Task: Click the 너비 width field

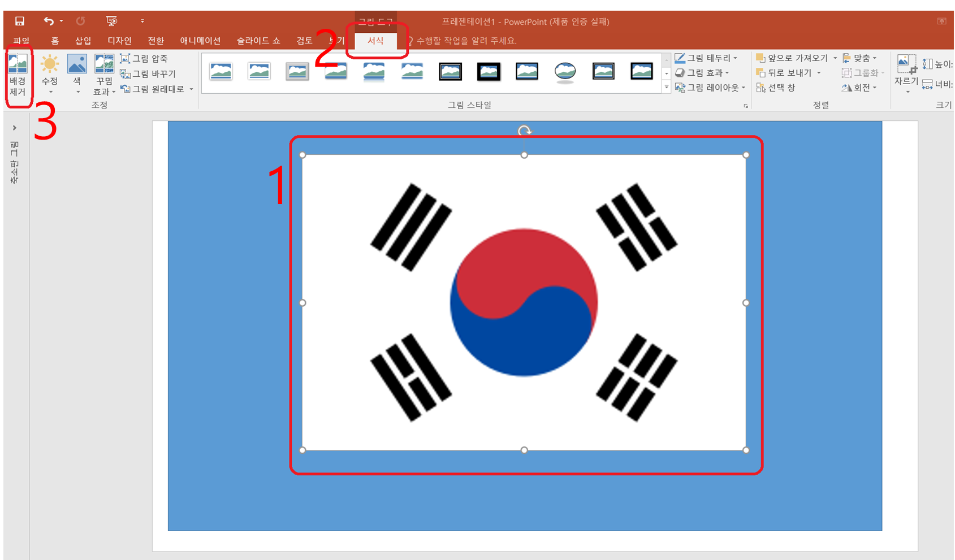Action: [x=938, y=85]
